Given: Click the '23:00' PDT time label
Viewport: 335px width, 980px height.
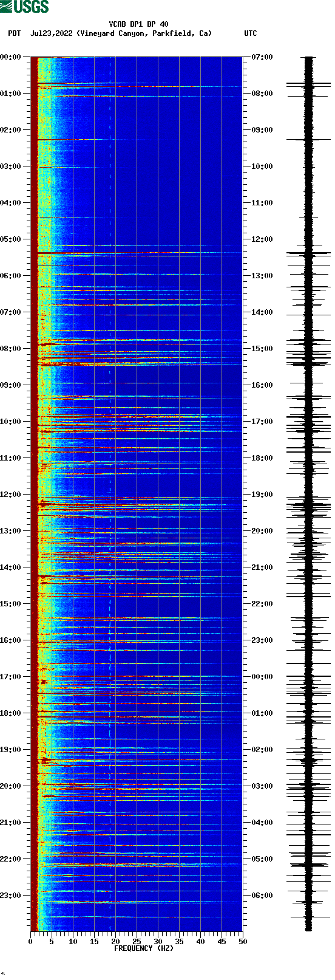Looking at the screenshot, I should 11,896.
